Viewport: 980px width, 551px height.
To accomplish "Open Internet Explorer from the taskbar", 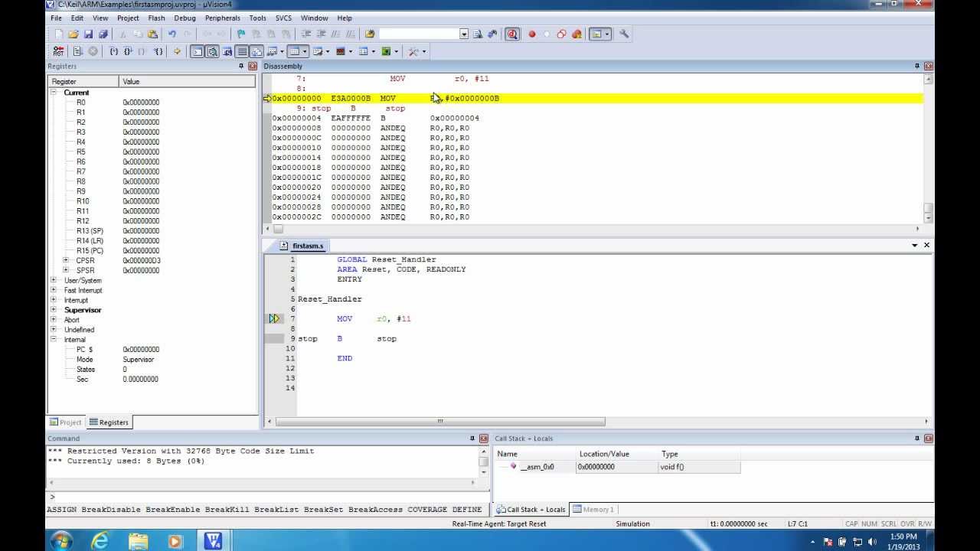I will pos(100,541).
